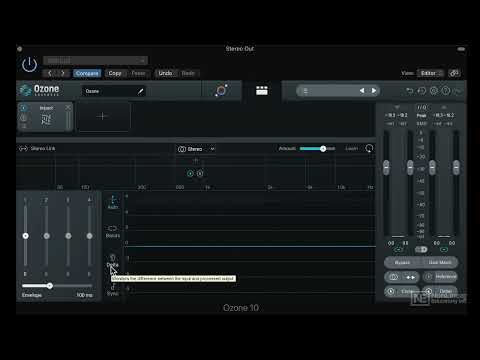Click the right output gain fader
The height and width of the screenshot is (360, 480).
tap(456, 167)
